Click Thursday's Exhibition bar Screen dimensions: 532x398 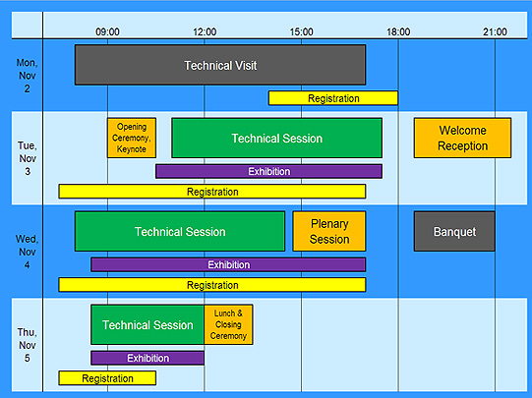pos(148,358)
